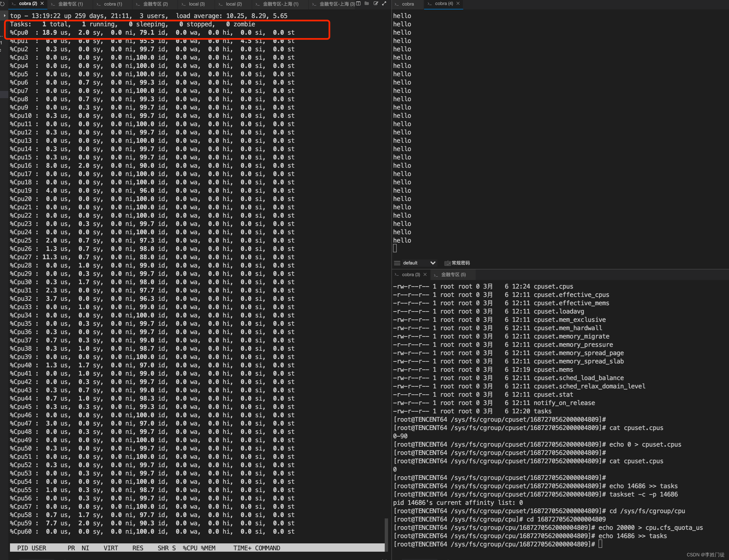
Task: Click the %Cpu60 row
Action: tap(152, 532)
